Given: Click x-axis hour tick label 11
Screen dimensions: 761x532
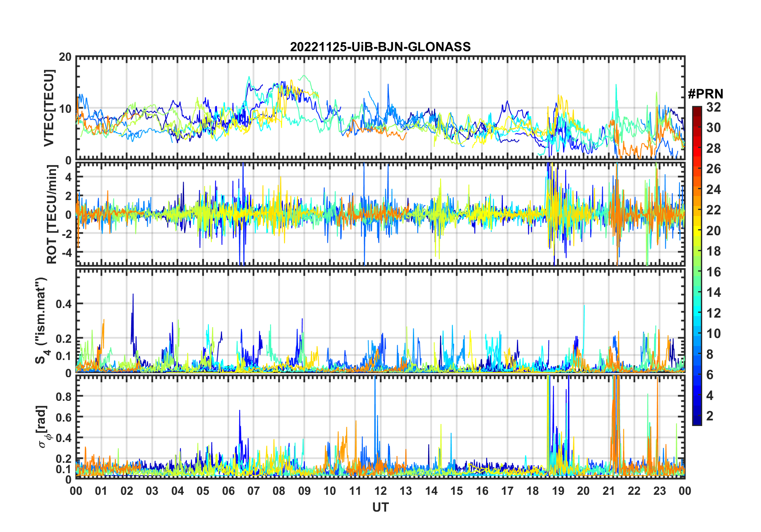Looking at the screenshot, I should point(355,491).
